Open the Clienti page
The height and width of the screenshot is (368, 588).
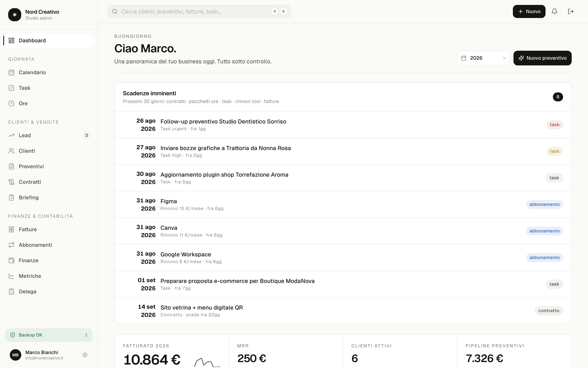tap(49, 151)
